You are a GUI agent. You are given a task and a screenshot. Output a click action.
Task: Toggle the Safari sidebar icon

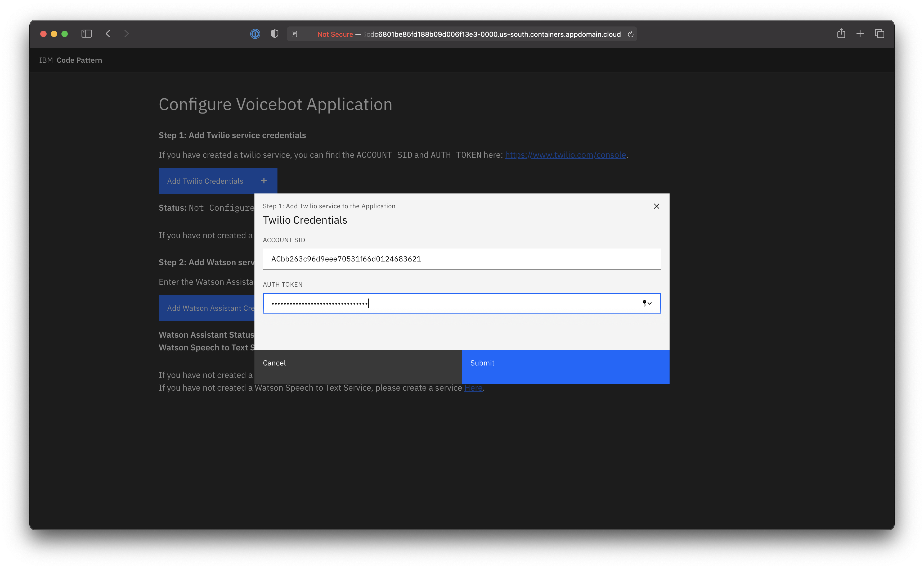[x=87, y=34]
